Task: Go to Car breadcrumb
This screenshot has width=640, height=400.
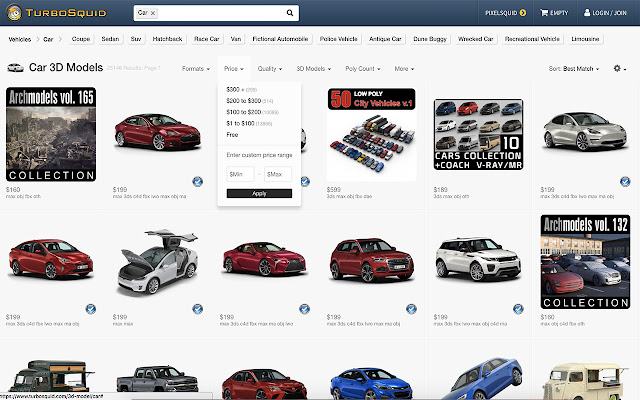Action: [48, 39]
